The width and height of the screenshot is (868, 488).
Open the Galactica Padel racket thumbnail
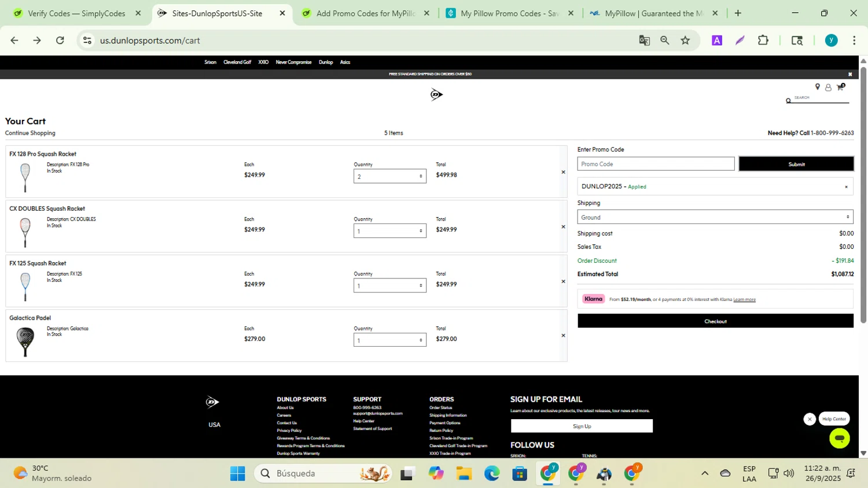(25, 342)
